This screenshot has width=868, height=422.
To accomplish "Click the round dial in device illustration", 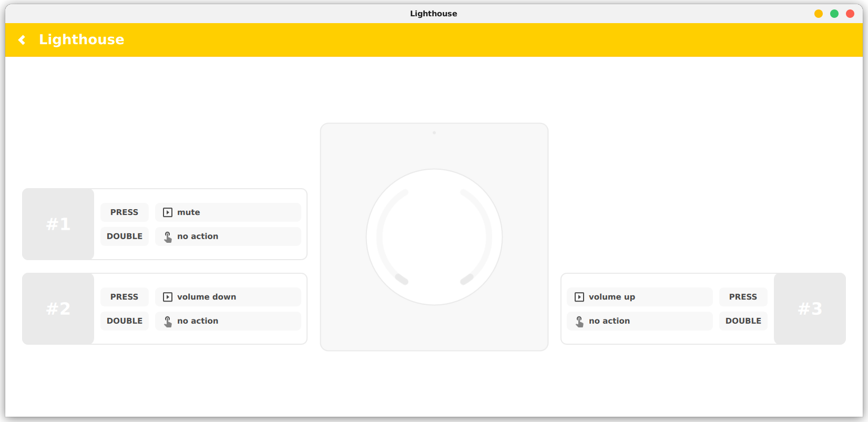I will coord(434,237).
